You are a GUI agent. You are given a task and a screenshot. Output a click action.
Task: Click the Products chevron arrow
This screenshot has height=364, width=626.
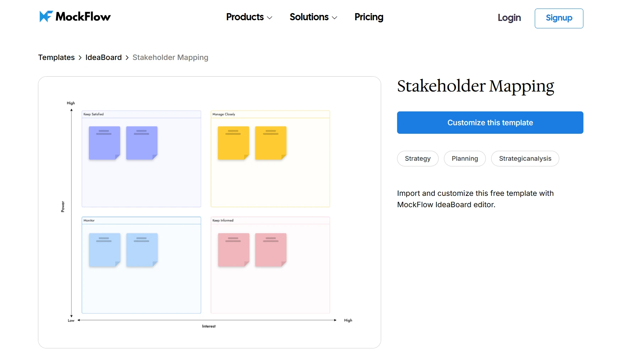270,17
